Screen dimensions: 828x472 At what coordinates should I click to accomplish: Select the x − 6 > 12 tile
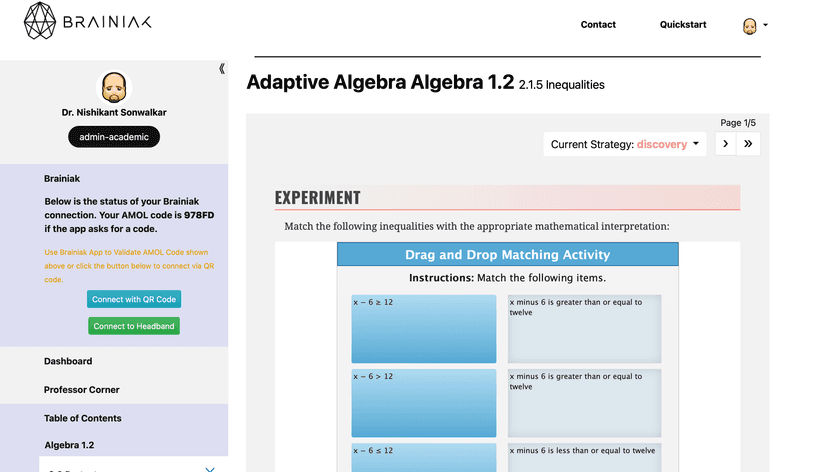point(424,403)
